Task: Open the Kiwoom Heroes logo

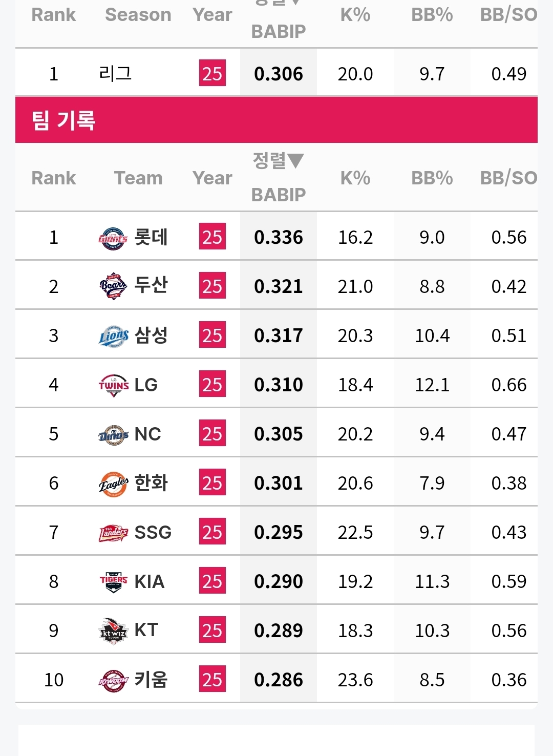Action: [x=113, y=681]
